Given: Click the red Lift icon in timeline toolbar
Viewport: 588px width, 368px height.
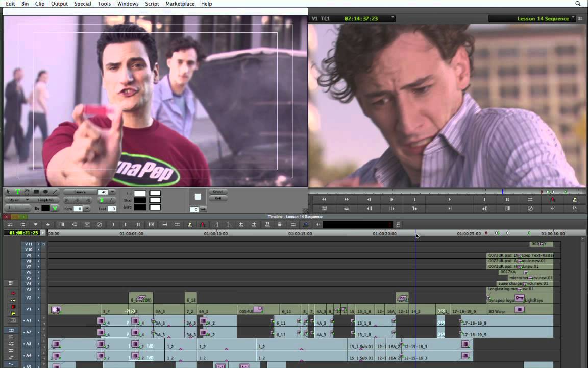Looking at the screenshot, I should [x=203, y=224].
